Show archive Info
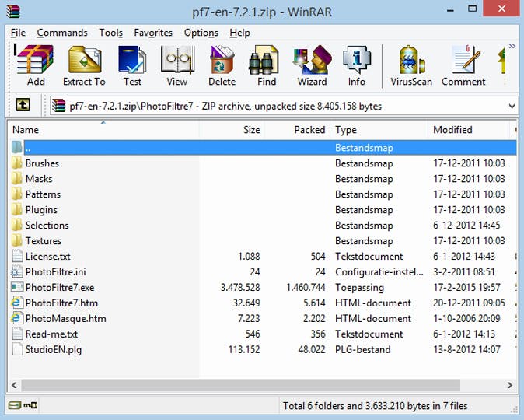The width and height of the screenshot is (524, 420). coord(357,65)
